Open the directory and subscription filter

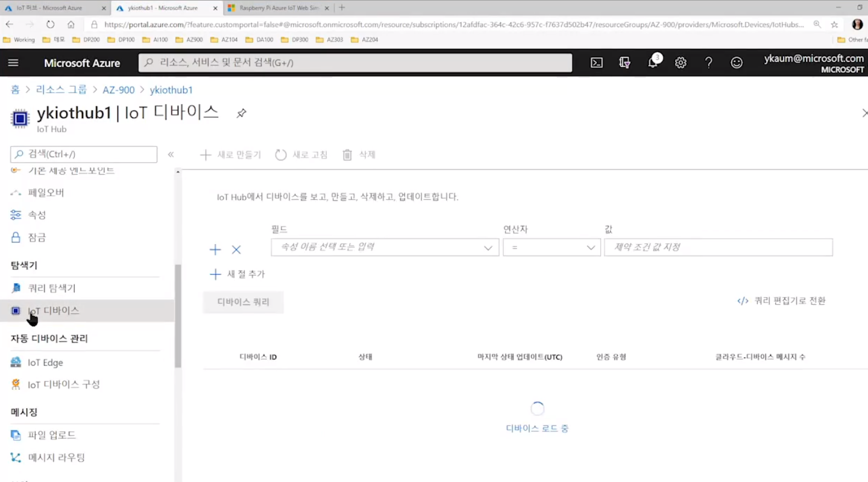pyautogui.click(x=624, y=63)
